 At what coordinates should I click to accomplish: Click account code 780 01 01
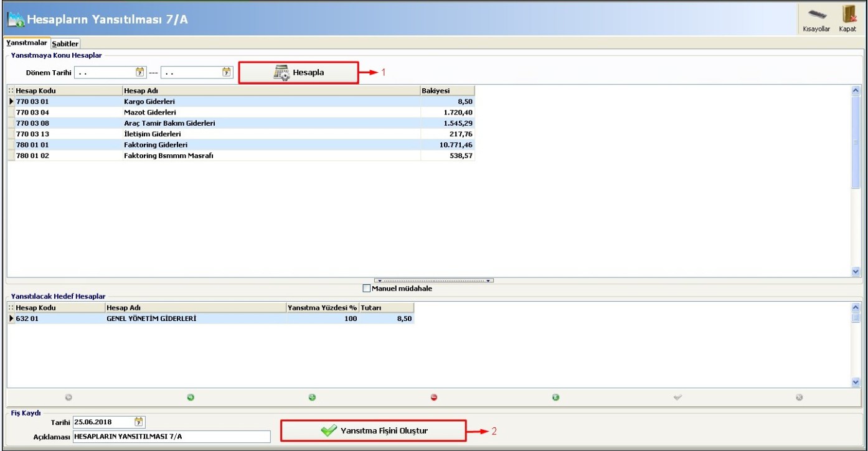(32, 145)
